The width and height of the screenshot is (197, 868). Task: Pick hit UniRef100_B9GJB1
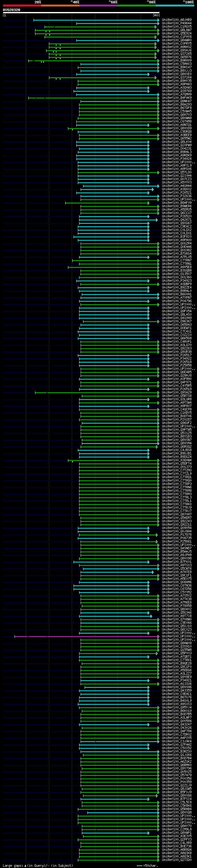(x=177, y=454)
